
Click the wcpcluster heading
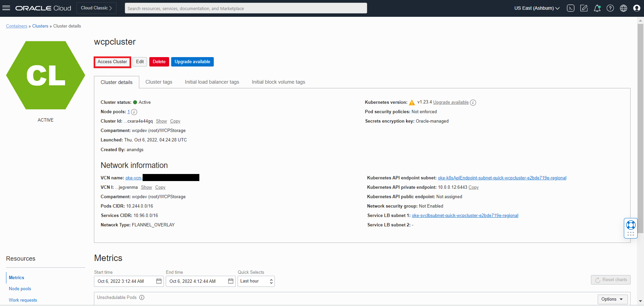click(115, 42)
